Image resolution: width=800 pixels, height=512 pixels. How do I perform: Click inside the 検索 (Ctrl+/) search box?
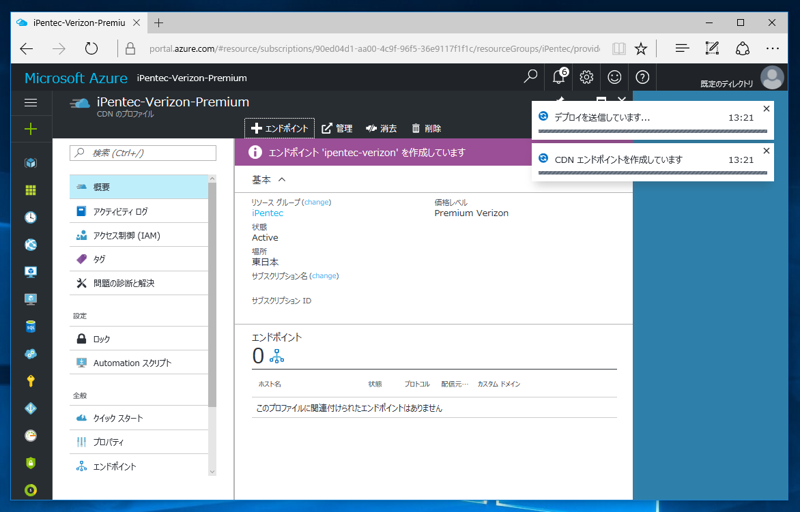pos(143,153)
